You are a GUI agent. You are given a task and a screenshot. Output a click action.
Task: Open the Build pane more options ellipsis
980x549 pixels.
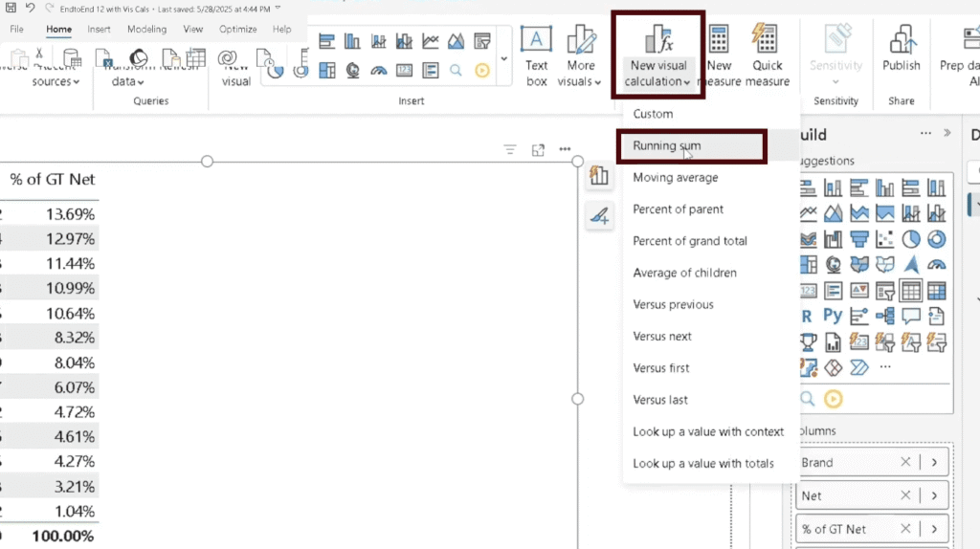tap(925, 134)
